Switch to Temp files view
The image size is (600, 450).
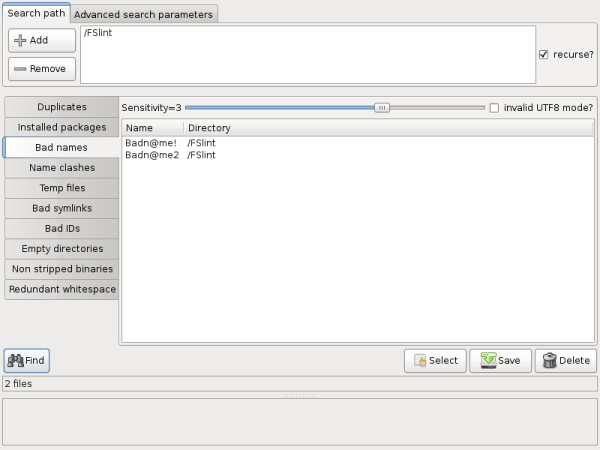click(x=61, y=188)
